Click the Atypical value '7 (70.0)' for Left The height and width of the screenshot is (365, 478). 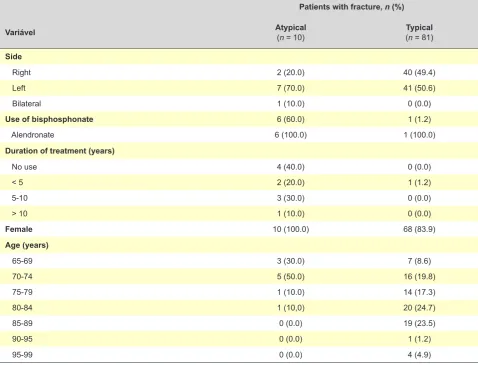click(x=291, y=88)
